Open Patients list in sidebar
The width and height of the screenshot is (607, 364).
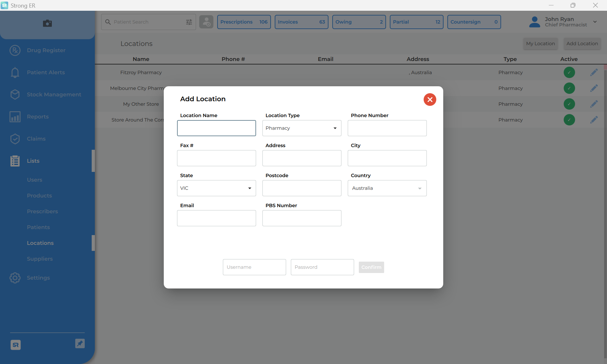38,227
